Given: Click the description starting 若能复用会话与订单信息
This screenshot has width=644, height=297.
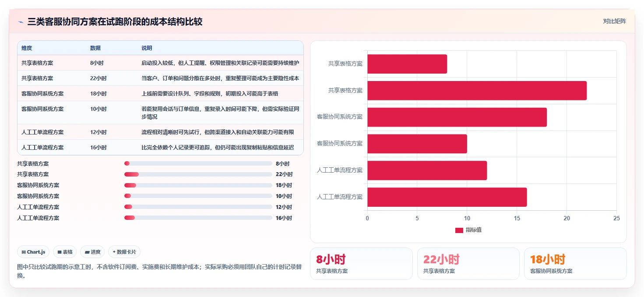Looking at the screenshot, I should tap(220, 113).
